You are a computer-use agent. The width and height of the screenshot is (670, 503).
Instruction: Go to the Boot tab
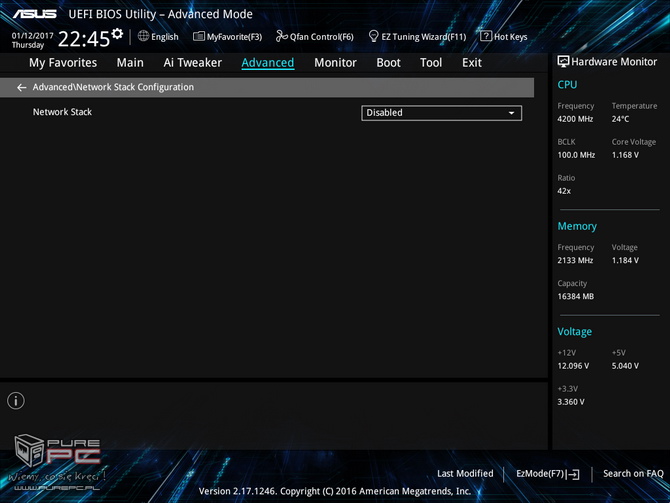[x=388, y=63]
